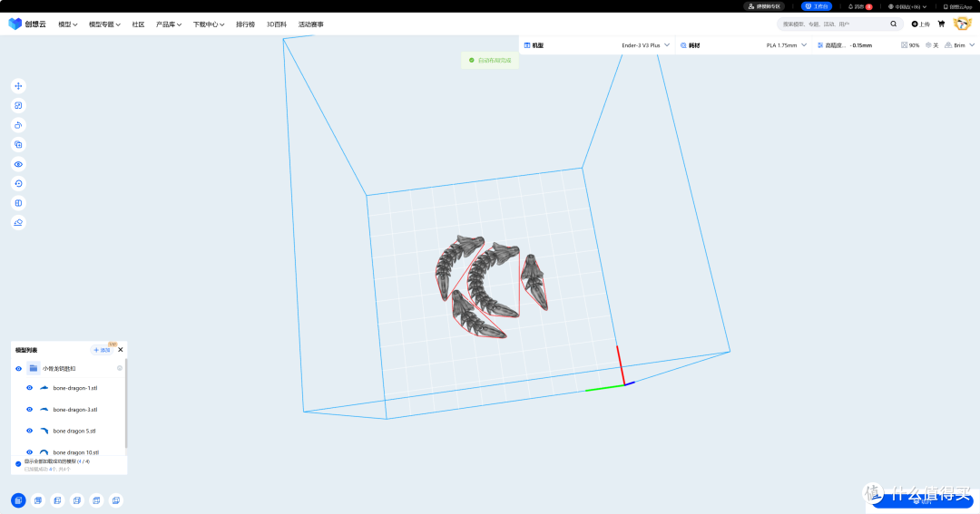
Task: Go to 3D百科 page
Action: point(276,24)
